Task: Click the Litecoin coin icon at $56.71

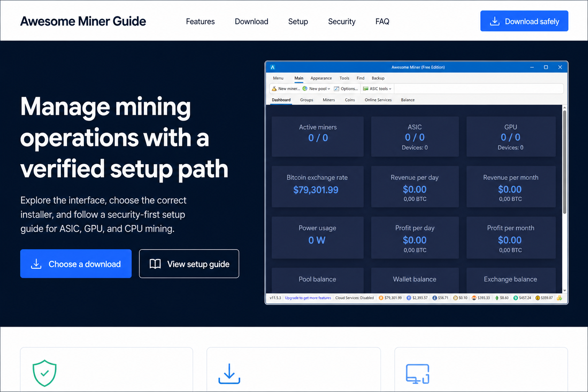Action: (434, 298)
